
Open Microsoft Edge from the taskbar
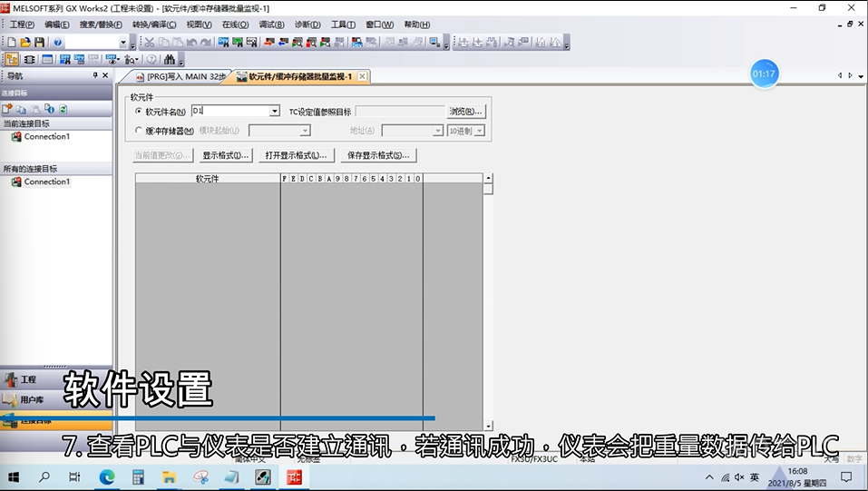click(x=107, y=476)
